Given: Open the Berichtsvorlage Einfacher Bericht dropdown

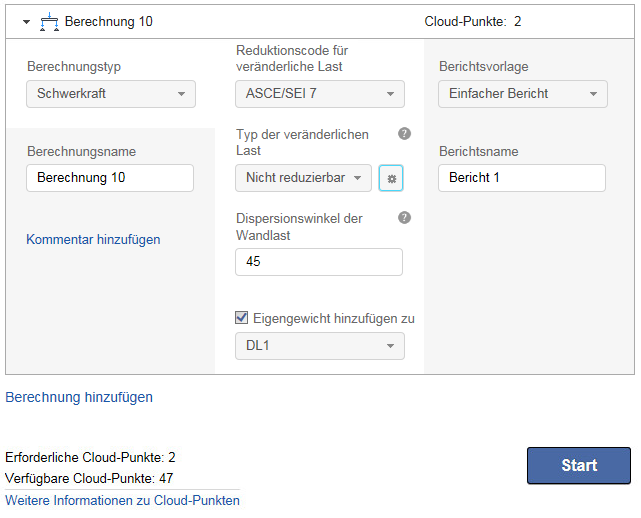Looking at the screenshot, I should click(522, 94).
